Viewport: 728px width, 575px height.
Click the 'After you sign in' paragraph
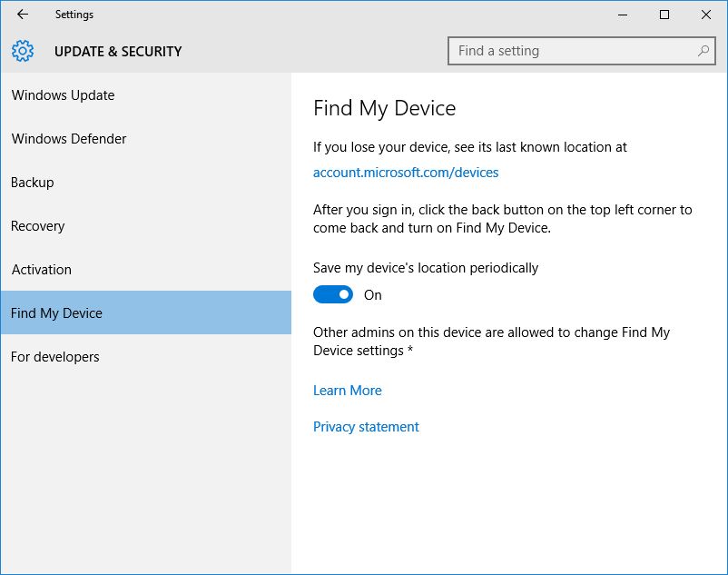(502, 219)
